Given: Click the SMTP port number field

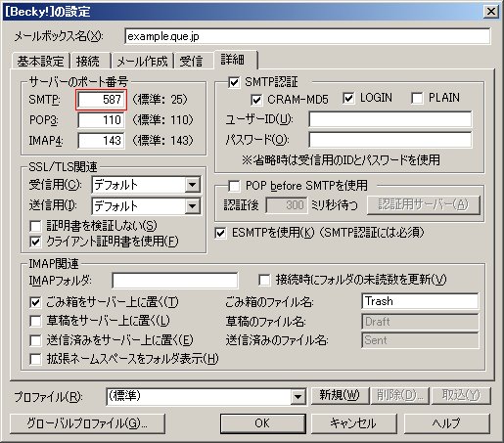Looking at the screenshot, I should point(101,99).
